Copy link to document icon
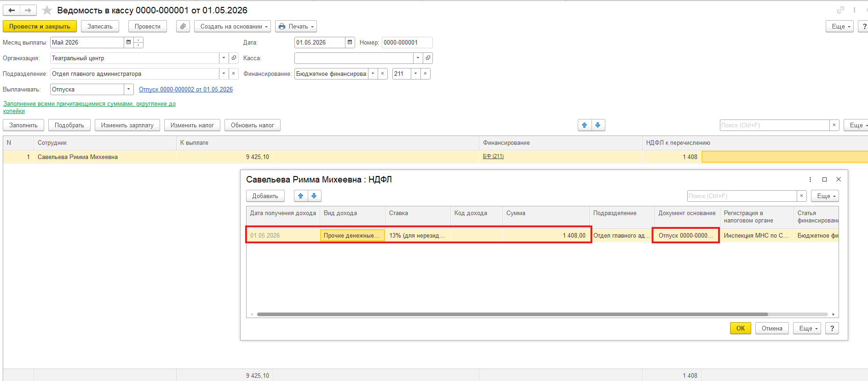 coord(840,10)
